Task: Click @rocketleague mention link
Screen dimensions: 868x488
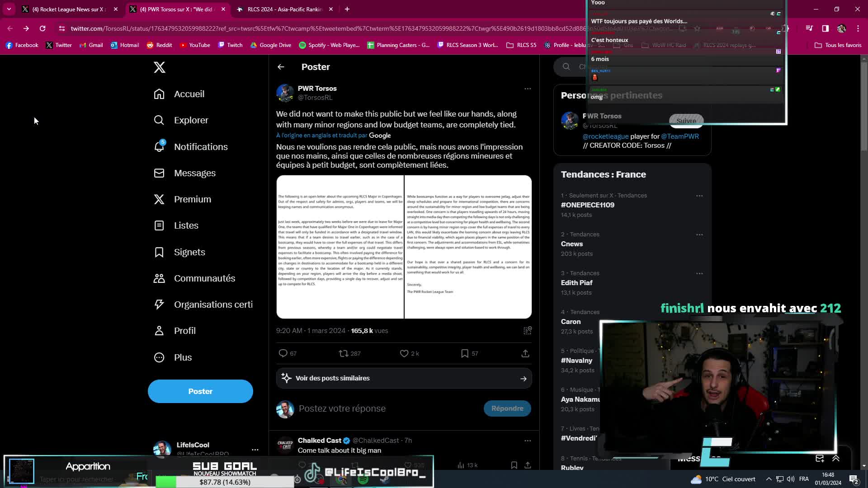Action: [605, 136]
